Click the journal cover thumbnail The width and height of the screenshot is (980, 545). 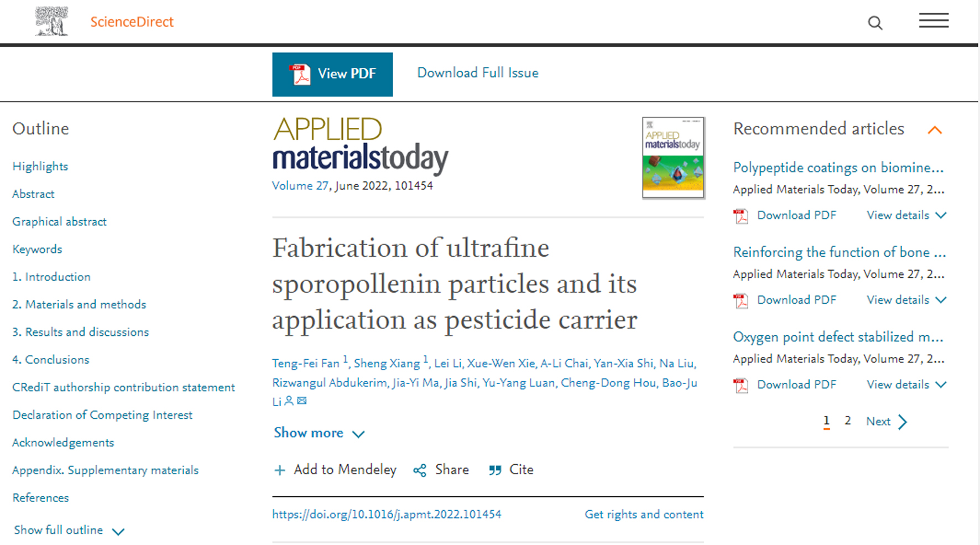[x=673, y=158]
